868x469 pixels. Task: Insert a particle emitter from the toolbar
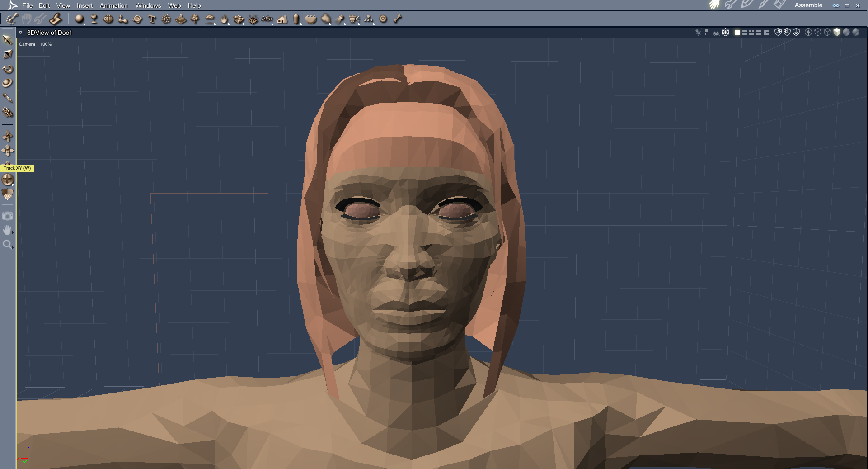point(166,19)
